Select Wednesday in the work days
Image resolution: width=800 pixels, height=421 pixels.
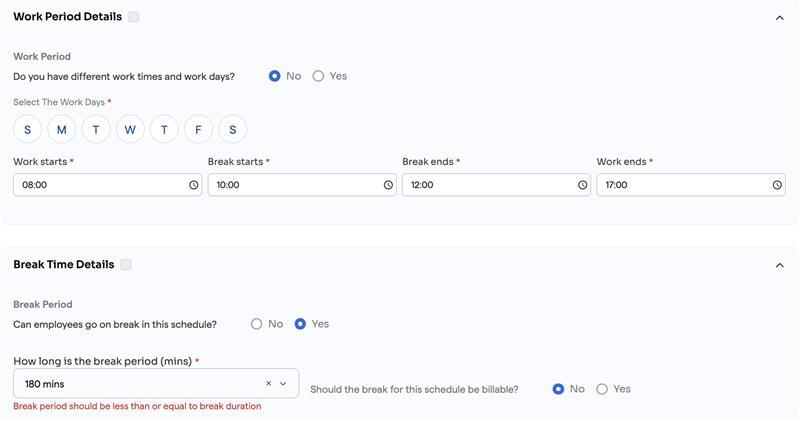coord(130,129)
